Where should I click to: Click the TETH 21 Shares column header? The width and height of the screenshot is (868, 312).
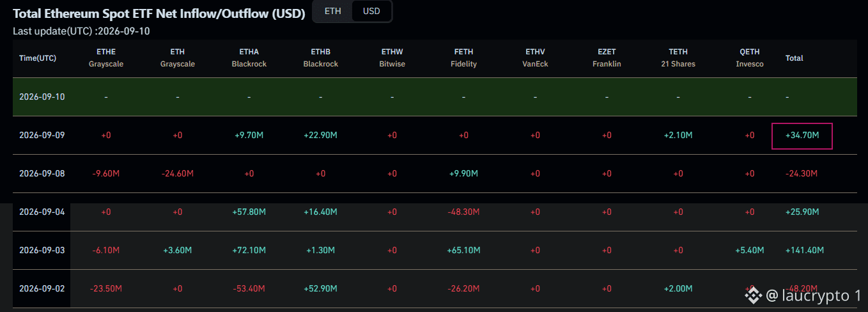[x=678, y=58]
